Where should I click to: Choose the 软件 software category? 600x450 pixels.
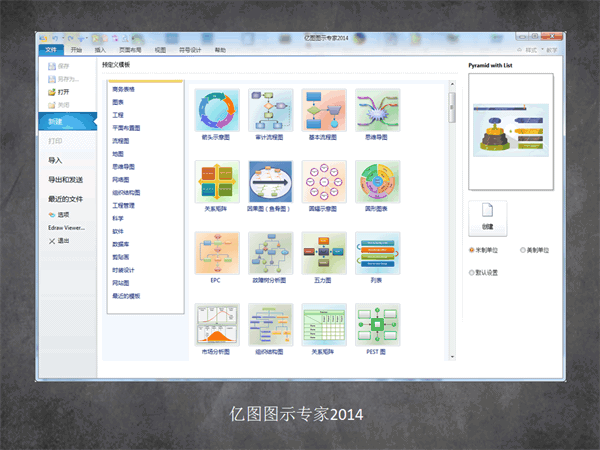click(118, 232)
